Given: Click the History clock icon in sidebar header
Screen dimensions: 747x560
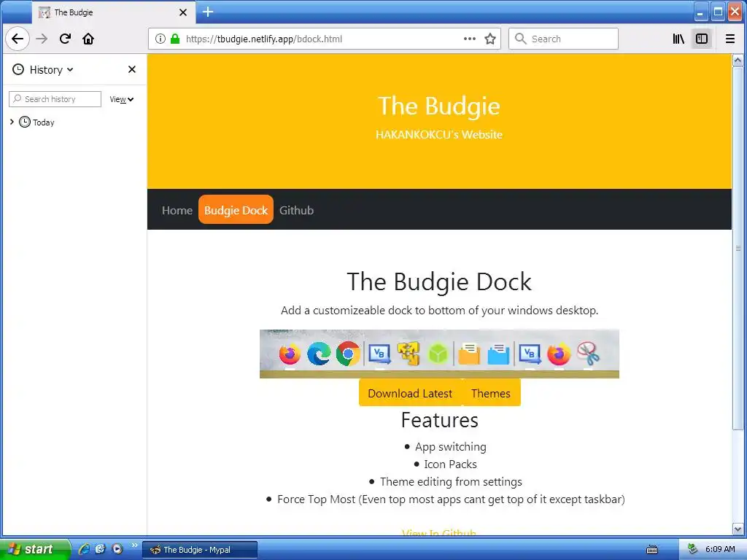Looking at the screenshot, I should 18,69.
